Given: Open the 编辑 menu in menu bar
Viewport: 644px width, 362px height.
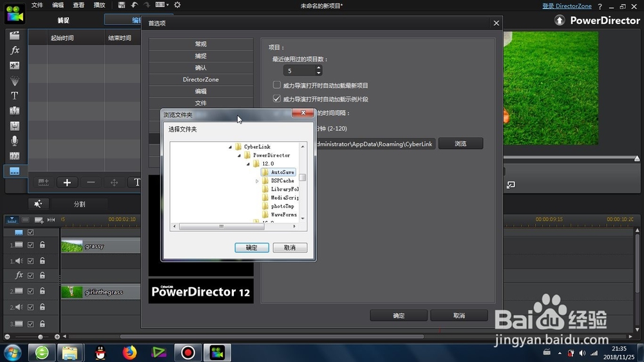Looking at the screenshot, I should point(58,5).
